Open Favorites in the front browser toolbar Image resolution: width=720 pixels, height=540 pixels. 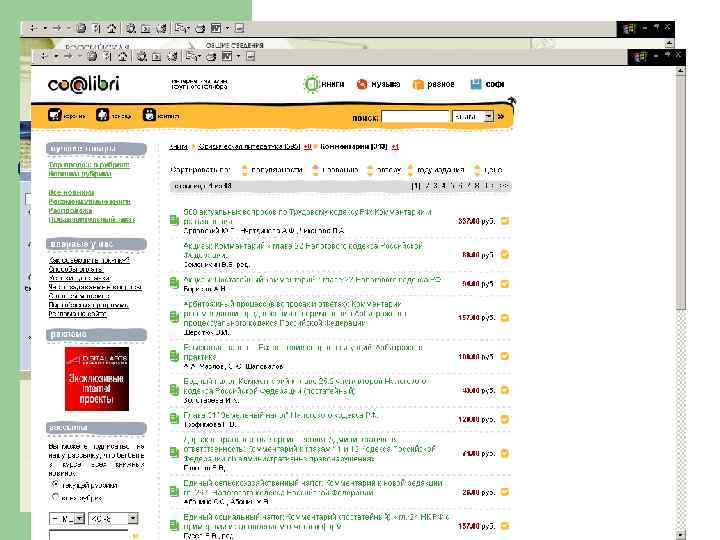coord(157,56)
